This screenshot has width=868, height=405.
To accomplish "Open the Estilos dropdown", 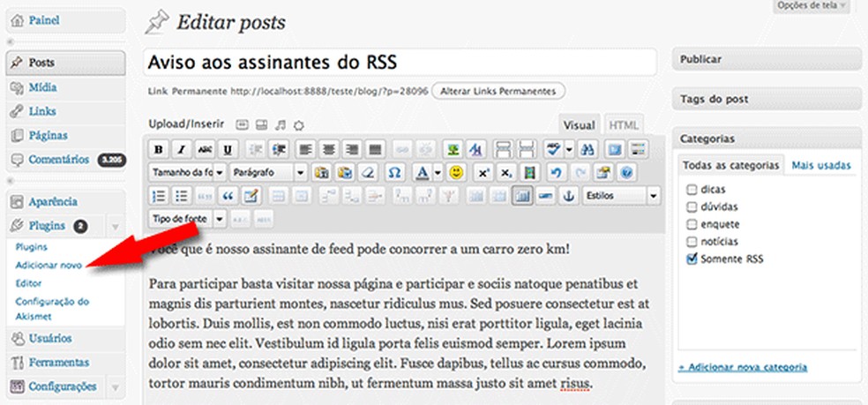I will [622, 196].
